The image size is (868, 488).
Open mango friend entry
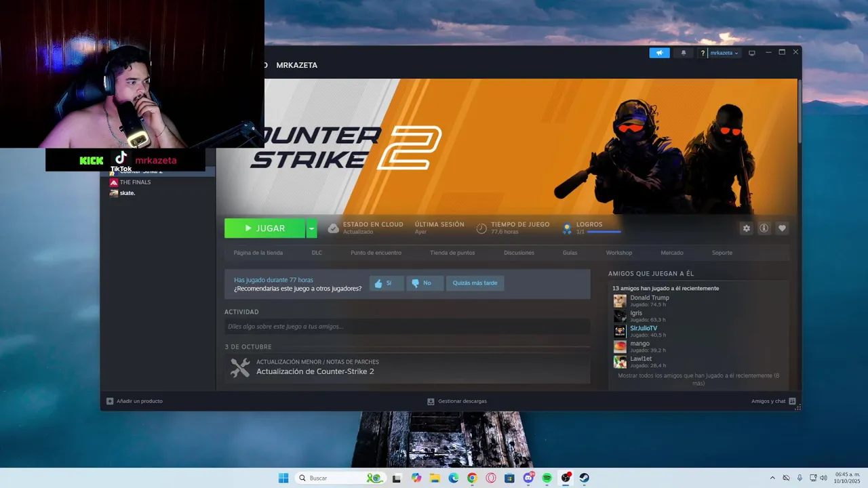[639, 346]
